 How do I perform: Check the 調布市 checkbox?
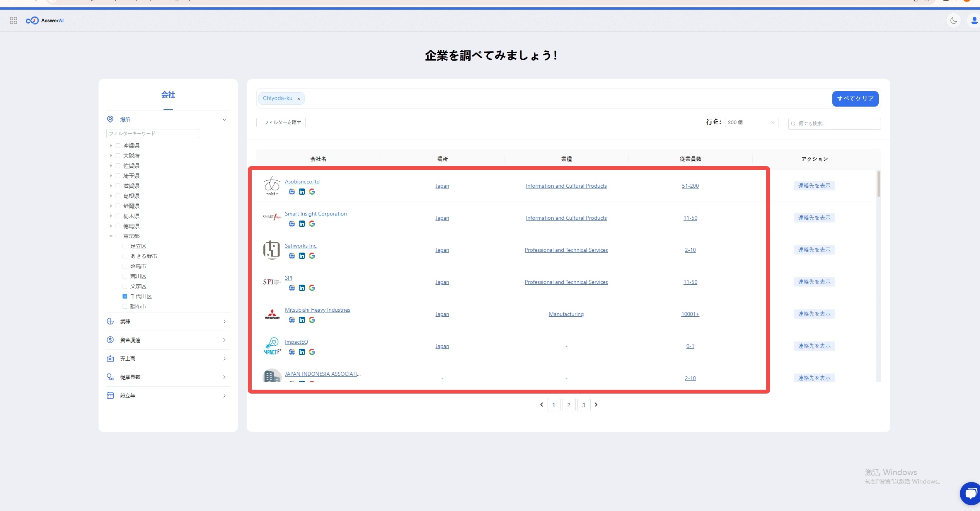tap(125, 306)
